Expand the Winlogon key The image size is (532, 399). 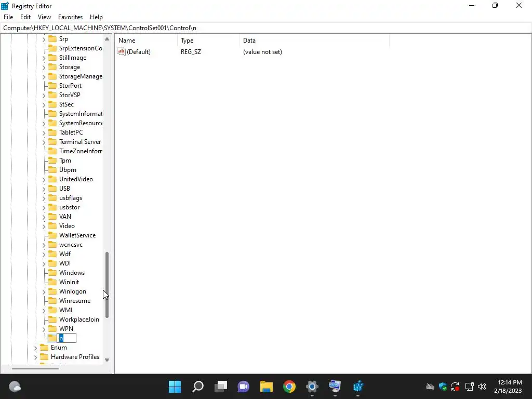tap(44, 292)
